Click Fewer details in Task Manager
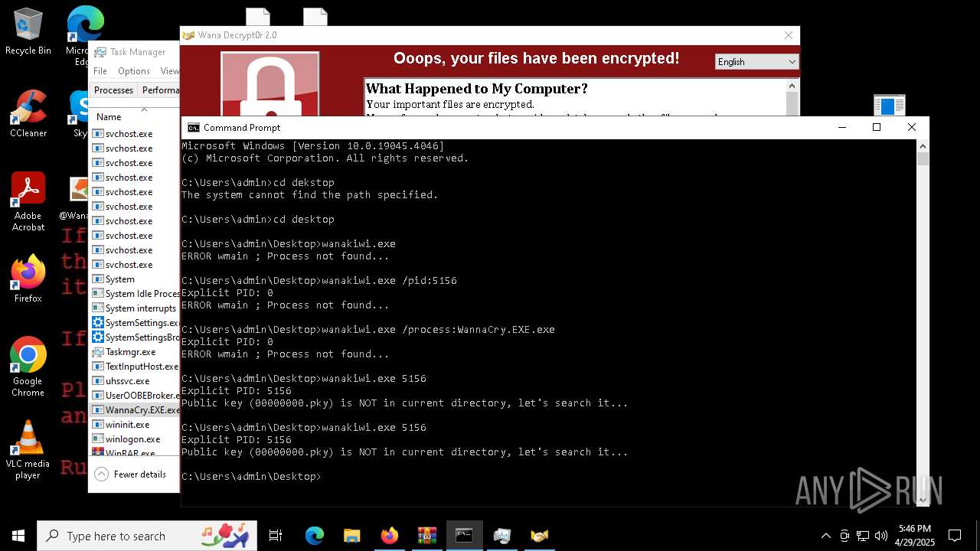Image resolution: width=980 pixels, height=551 pixels. click(131, 474)
